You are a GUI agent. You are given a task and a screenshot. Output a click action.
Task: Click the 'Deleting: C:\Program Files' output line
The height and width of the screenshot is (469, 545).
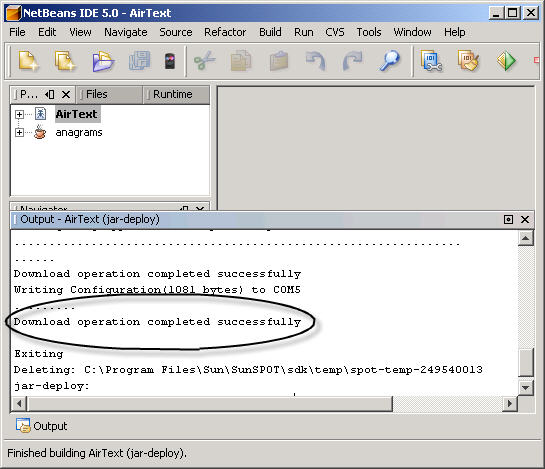[248, 370]
